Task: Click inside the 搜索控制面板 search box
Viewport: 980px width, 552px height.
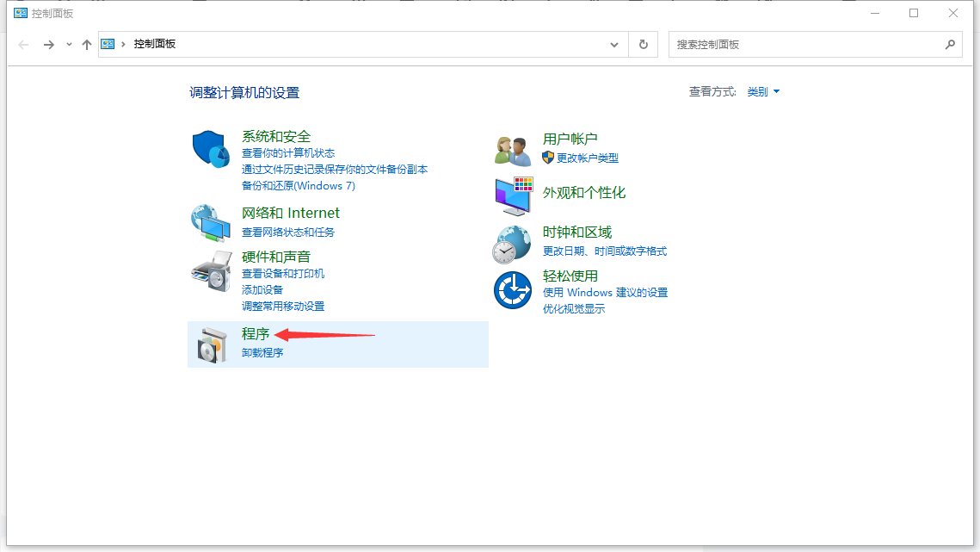Action: point(809,43)
